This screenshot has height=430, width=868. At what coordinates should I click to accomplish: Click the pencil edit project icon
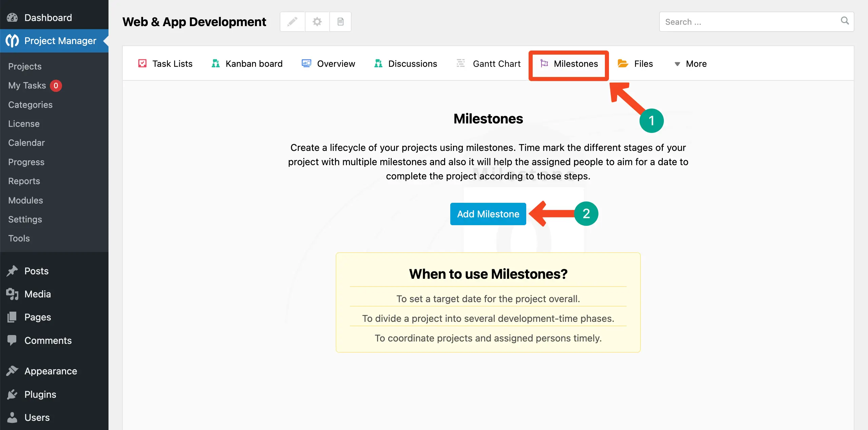pos(292,22)
